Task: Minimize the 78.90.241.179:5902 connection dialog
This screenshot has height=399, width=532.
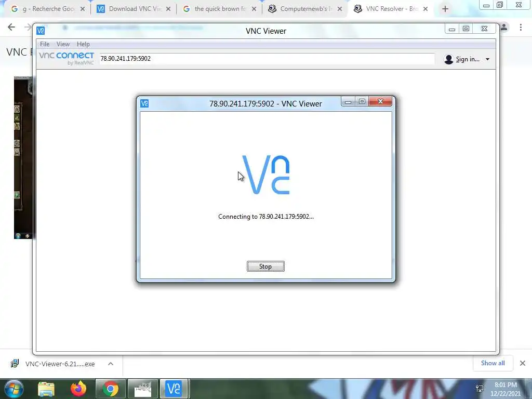Action: 348,101
